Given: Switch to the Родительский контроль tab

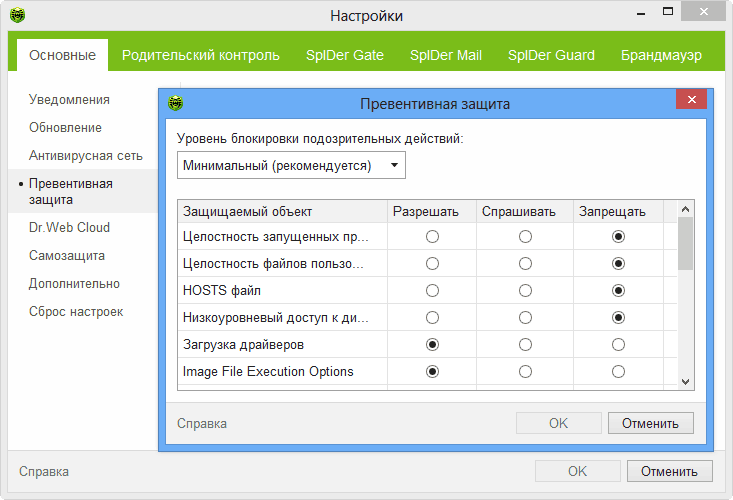Looking at the screenshot, I should click(200, 55).
